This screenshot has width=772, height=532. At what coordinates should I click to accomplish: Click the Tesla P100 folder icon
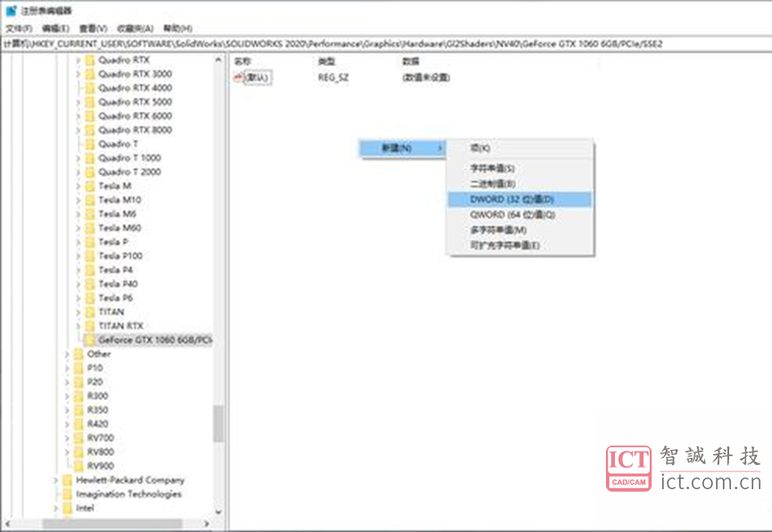coord(89,256)
